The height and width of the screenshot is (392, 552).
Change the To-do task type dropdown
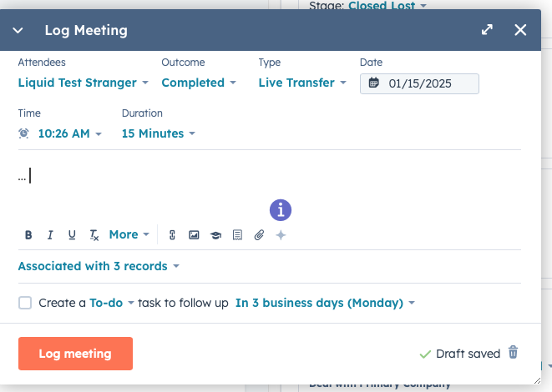[112, 303]
